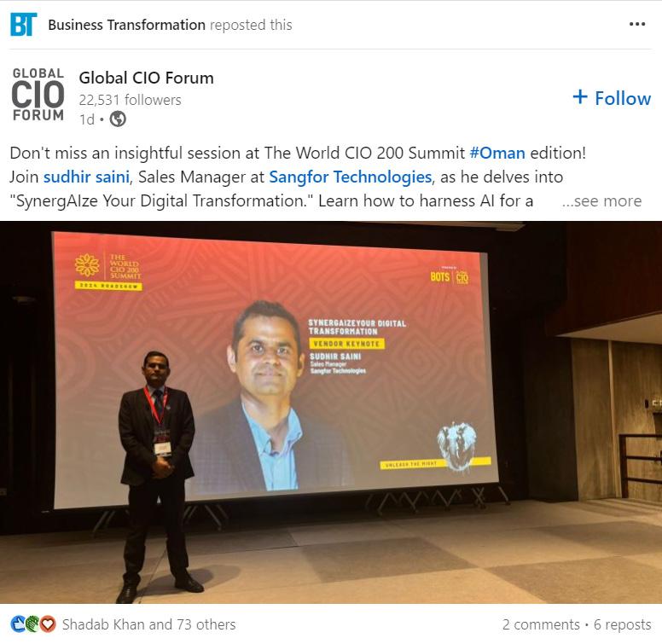662x644 pixels.
Task: Open the Global CIO Forum page name
Action: 146,78
